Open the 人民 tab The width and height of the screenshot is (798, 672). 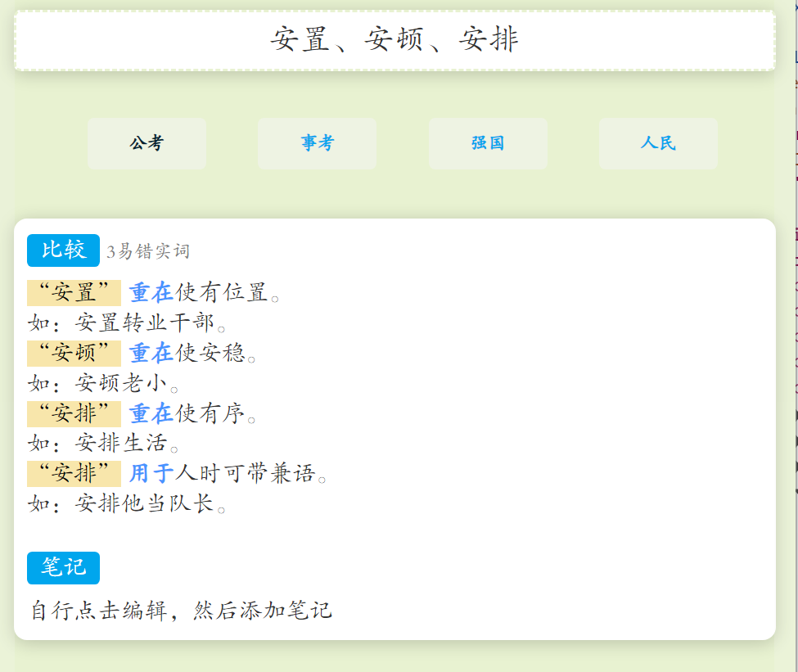pyautogui.click(x=658, y=143)
